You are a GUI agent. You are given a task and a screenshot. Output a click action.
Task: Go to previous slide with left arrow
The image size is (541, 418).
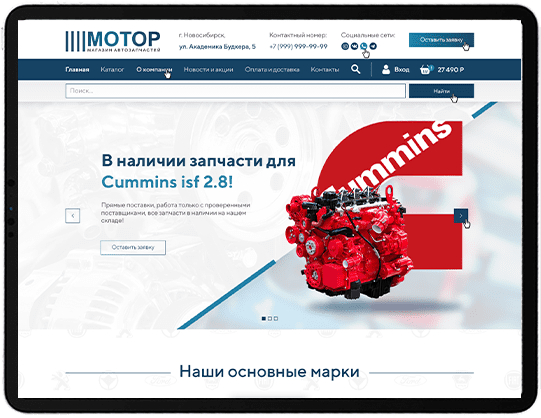[x=72, y=216]
